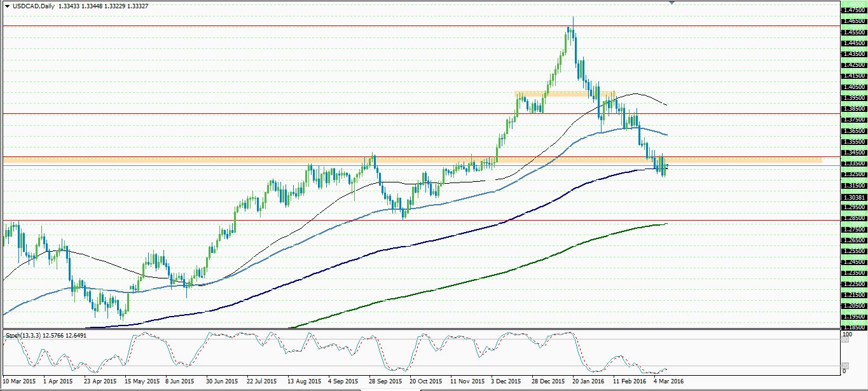Click the 10 Mar 2015 date label
868x391 pixels.
19,381
